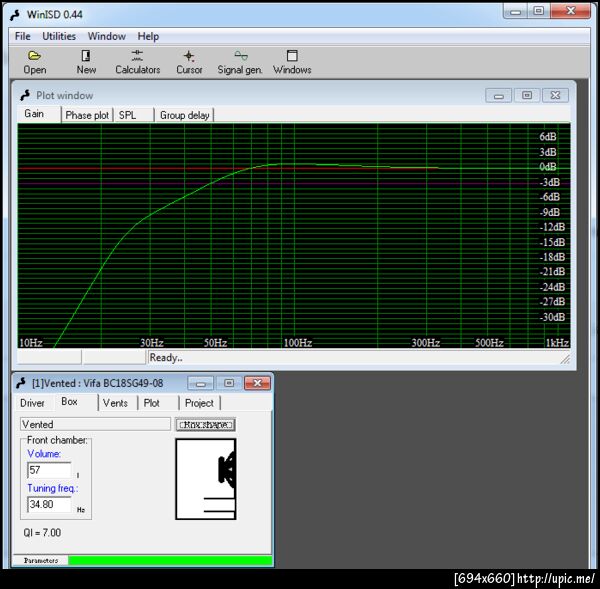Click the Vented project window icon

[21, 383]
